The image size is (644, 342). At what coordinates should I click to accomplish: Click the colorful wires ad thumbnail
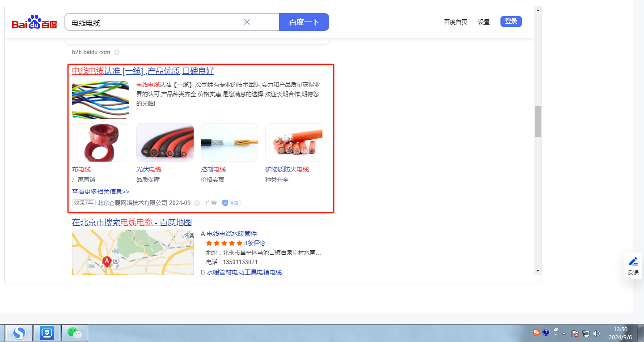(101, 100)
